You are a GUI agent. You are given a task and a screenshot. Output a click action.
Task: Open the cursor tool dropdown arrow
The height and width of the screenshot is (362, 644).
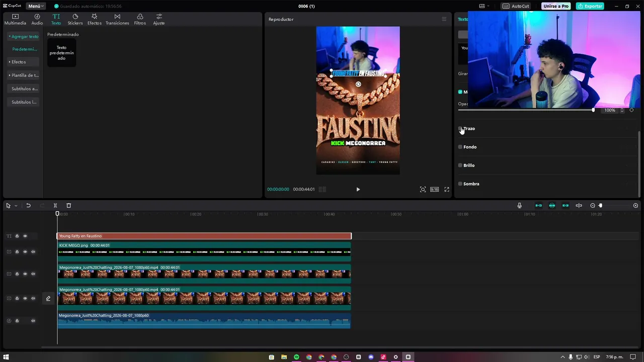[x=16, y=206]
